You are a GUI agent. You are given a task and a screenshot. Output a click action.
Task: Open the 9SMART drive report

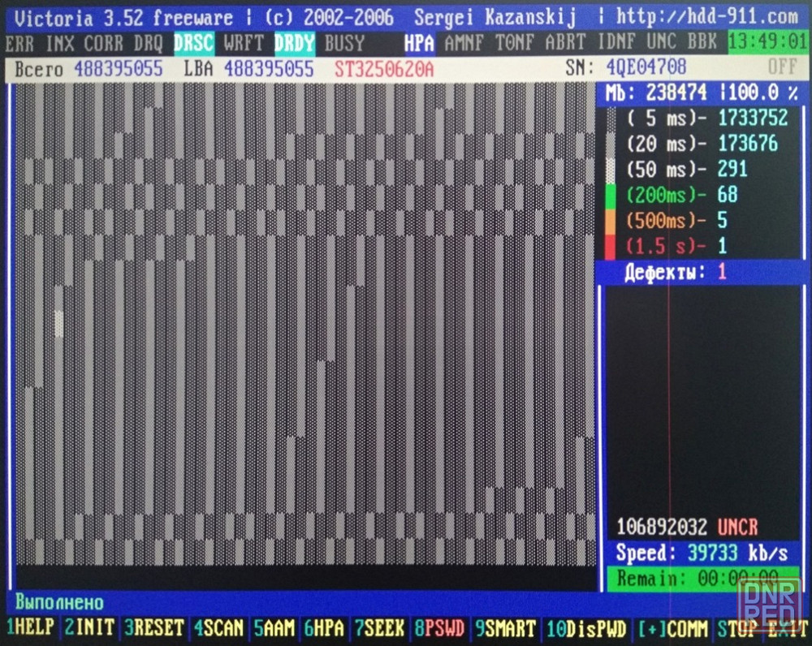[505, 628]
